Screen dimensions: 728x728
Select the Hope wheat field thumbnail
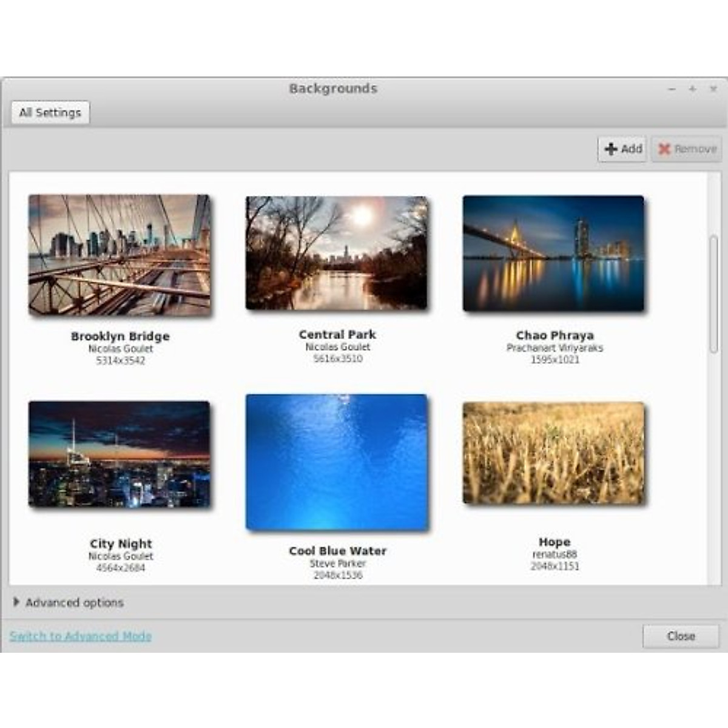[553, 453]
